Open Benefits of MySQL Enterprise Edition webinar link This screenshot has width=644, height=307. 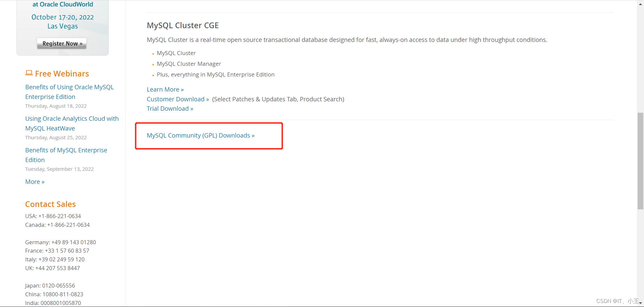coord(66,155)
